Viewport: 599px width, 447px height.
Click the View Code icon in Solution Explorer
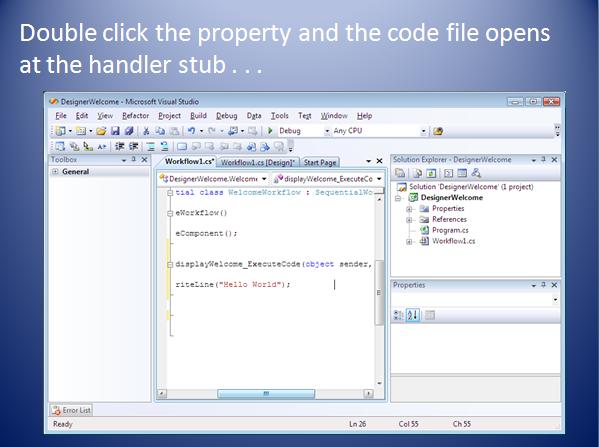pos(448,173)
